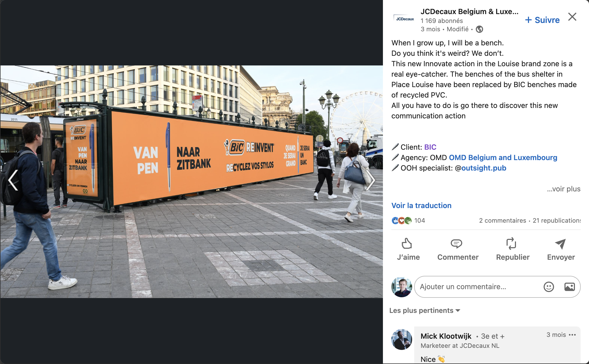Open options menu on Mick Klootwijk's comment

pyautogui.click(x=572, y=335)
